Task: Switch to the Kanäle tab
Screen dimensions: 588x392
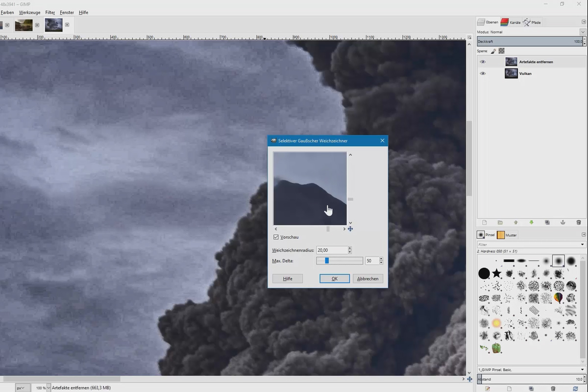Action: (x=512, y=23)
